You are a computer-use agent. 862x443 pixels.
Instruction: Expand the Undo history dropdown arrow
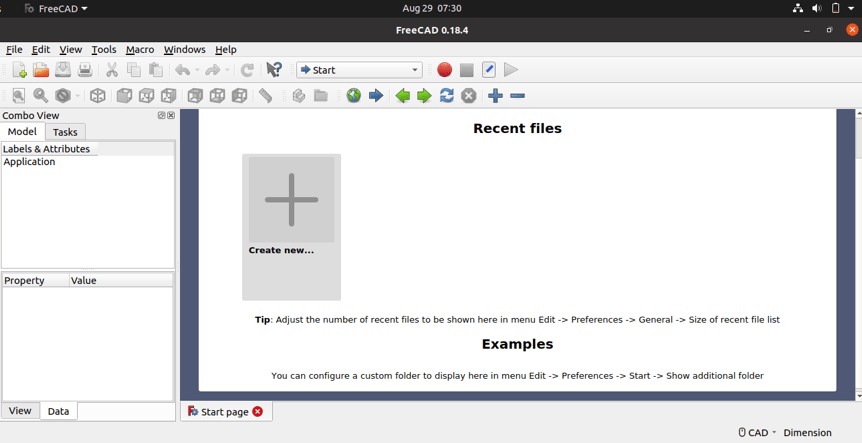tap(197, 70)
